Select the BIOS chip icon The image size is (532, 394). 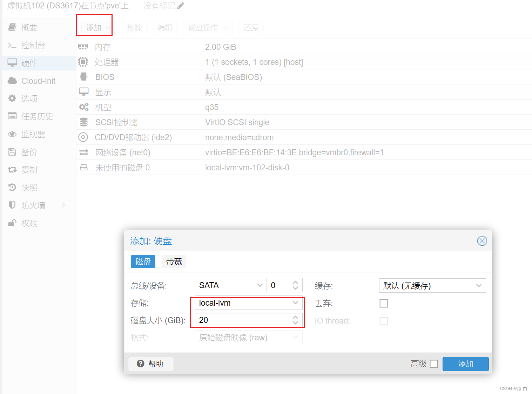point(83,77)
